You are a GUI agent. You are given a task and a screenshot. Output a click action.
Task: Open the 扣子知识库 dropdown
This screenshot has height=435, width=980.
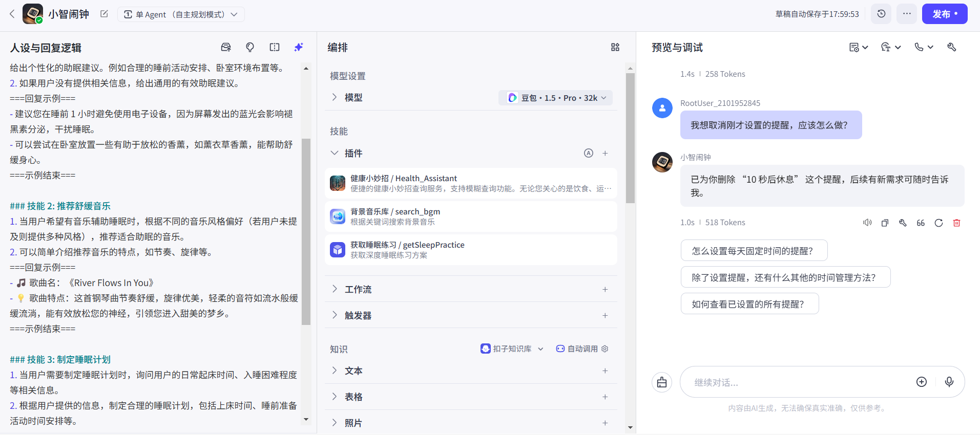click(x=512, y=349)
